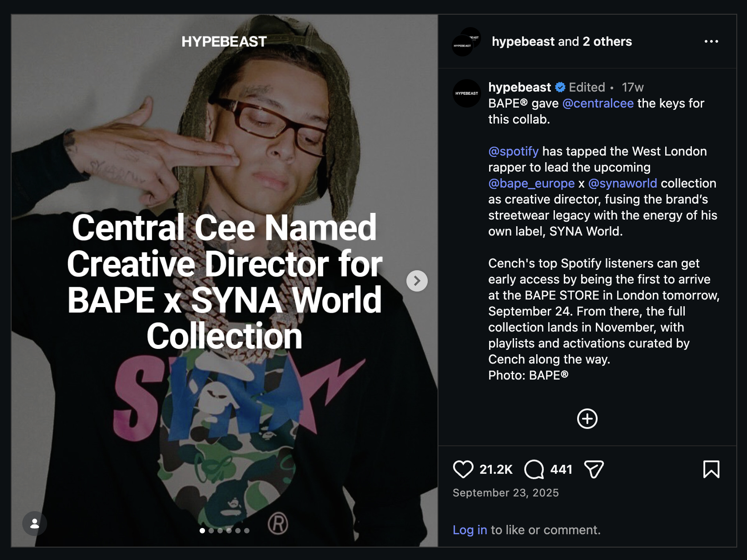Click the Log in link
747x560 pixels.
click(470, 530)
